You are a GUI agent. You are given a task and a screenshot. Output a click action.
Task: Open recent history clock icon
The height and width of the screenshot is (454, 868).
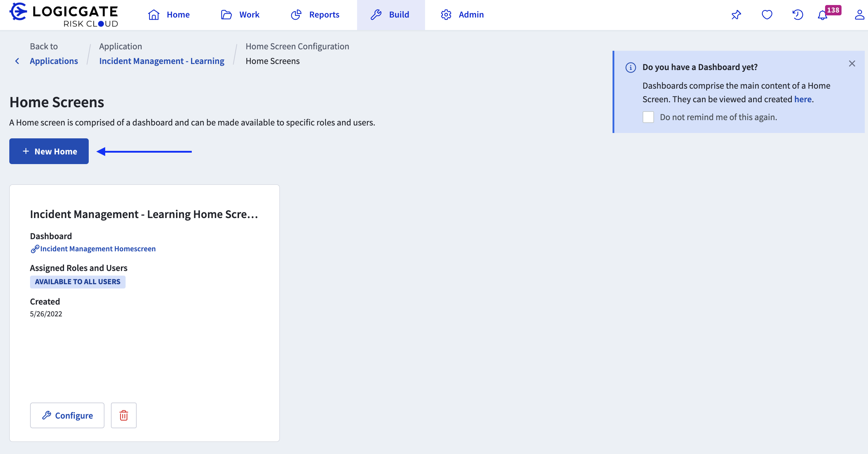pos(798,15)
